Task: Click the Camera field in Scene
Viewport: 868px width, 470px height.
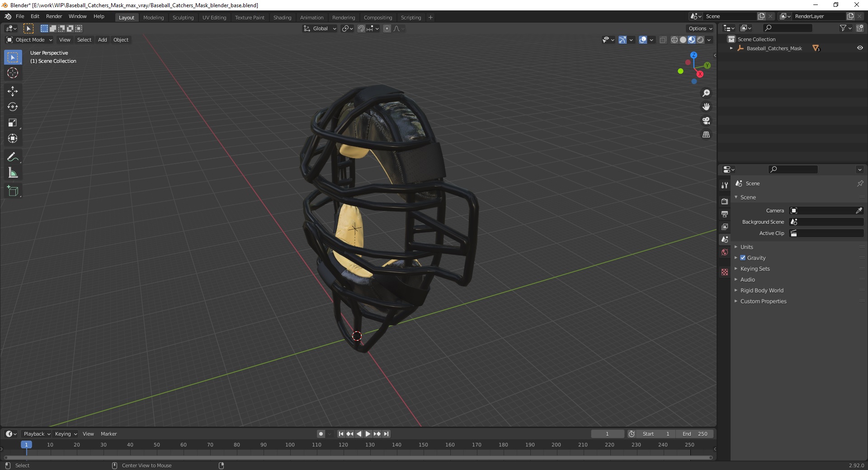Action: [x=826, y=211]
